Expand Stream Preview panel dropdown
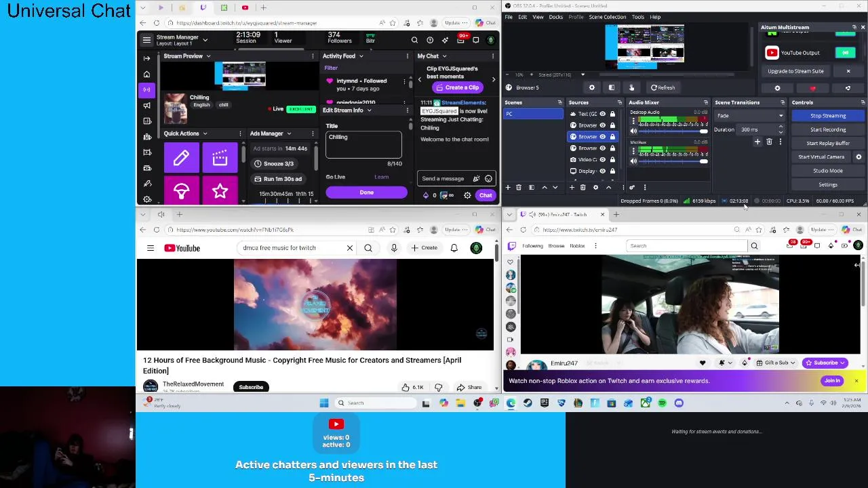Viewport: 868px width, 488px height. pyautogui.click(x=208, y=56)
